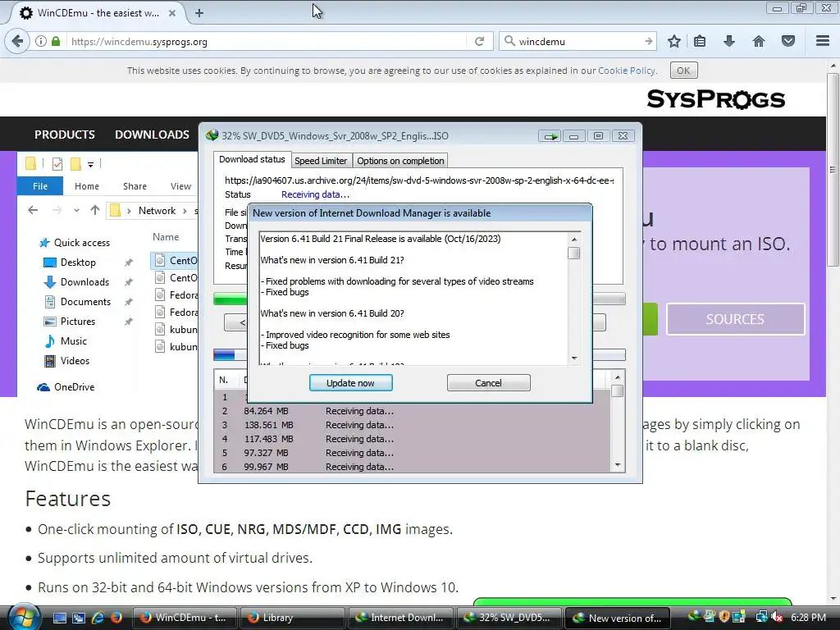The height and width of the screenshot is (630, 840).
Task: Click the Music note icon in sidebar
Action: tap(49, 340)
